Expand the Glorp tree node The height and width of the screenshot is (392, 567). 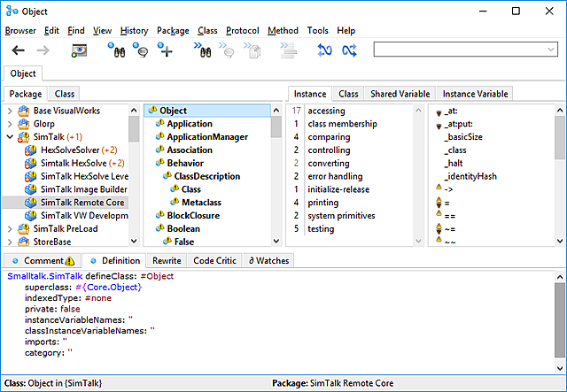coord(10,124)
